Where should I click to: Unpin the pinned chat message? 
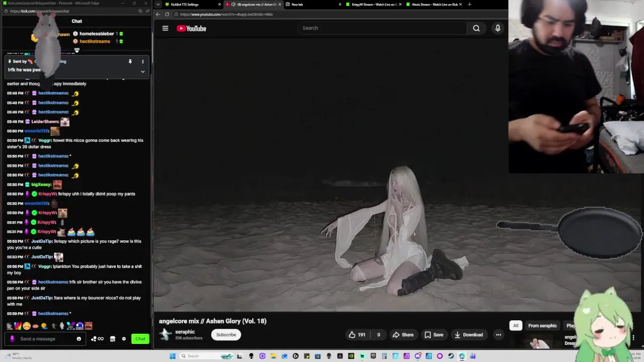[130, 61]
